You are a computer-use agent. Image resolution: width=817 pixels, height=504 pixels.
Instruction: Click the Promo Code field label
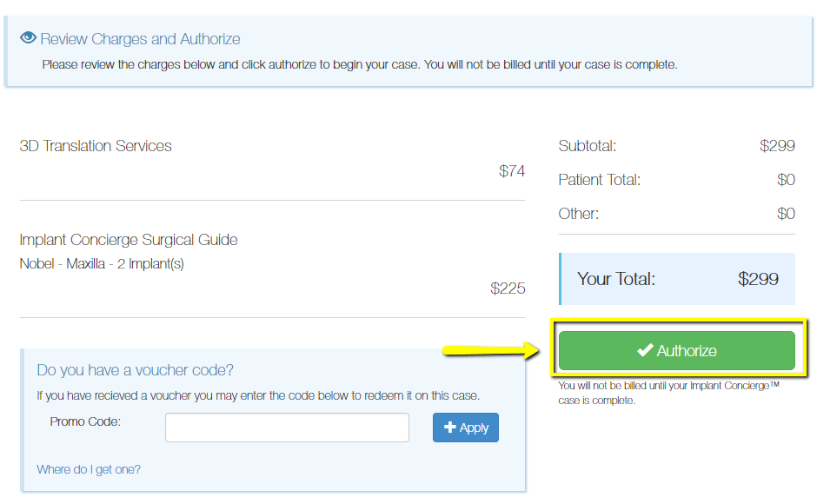coord(85,421)
